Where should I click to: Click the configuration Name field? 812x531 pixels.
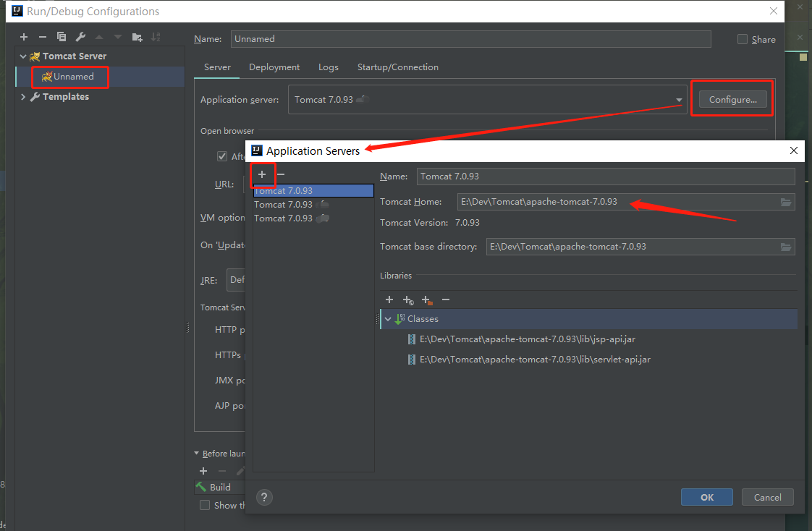[x=470, y=39]
